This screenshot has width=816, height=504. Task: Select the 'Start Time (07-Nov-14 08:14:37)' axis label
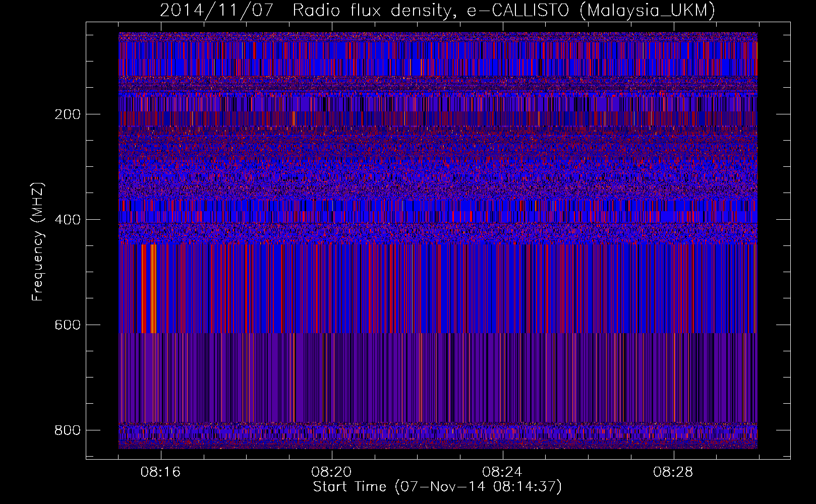[x=437, y=487]
